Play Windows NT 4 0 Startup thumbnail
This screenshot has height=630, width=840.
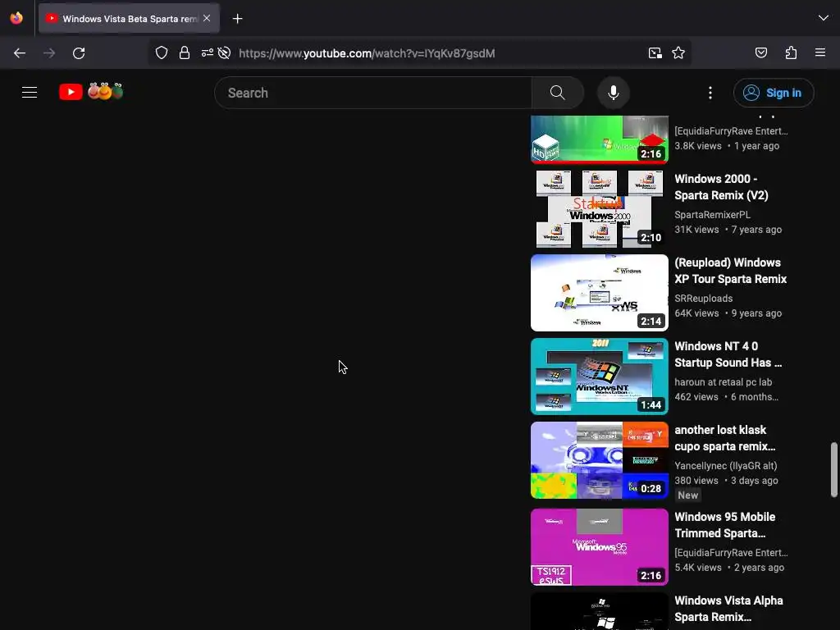[x=600, y=376]
